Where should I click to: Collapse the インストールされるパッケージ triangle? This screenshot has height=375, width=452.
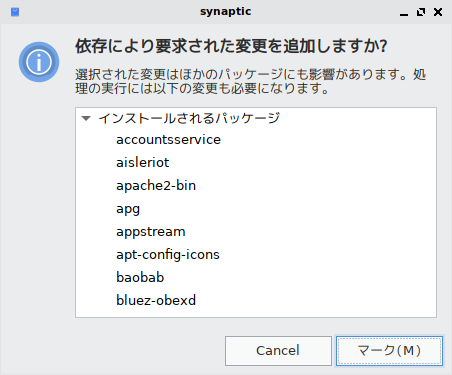pos(86,118)
